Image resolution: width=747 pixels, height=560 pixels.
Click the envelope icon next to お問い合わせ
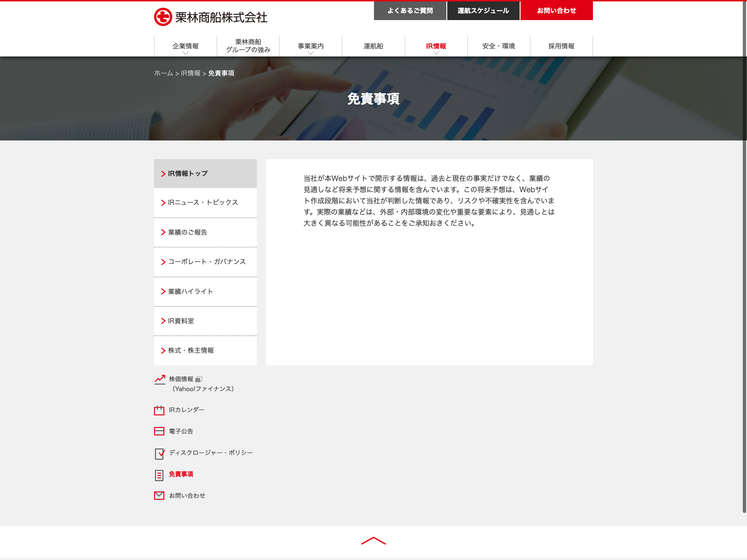[x=159, y=496]
